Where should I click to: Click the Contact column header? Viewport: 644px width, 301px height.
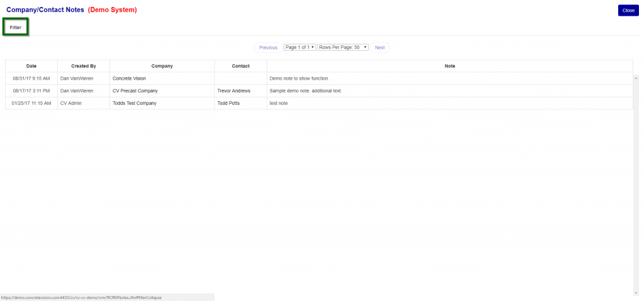tap(241, 66)
